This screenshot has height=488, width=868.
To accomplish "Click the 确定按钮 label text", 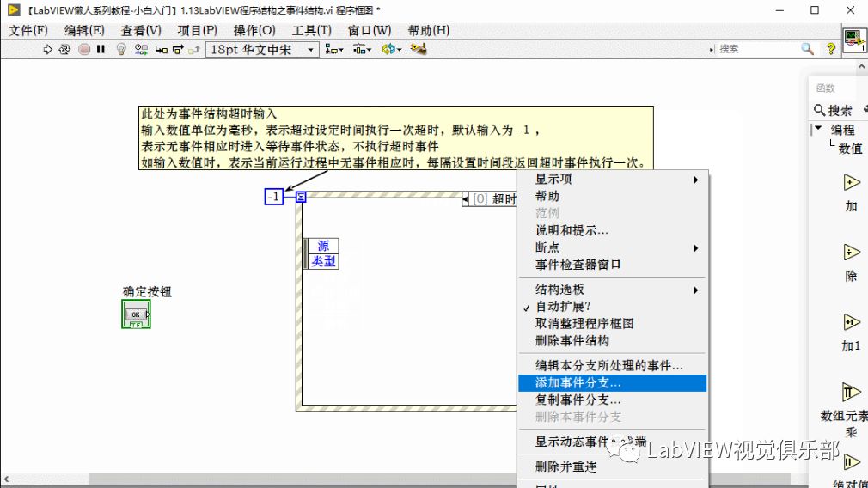I will (147, 291).
